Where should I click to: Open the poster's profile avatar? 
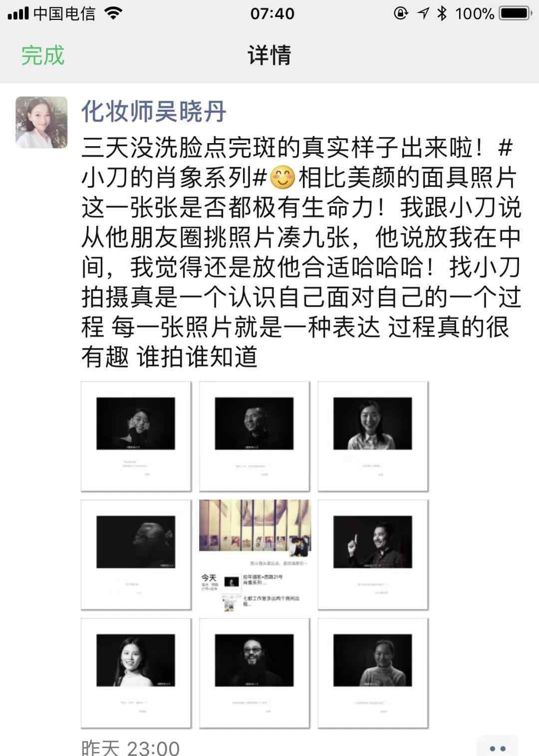click(41, 122)
